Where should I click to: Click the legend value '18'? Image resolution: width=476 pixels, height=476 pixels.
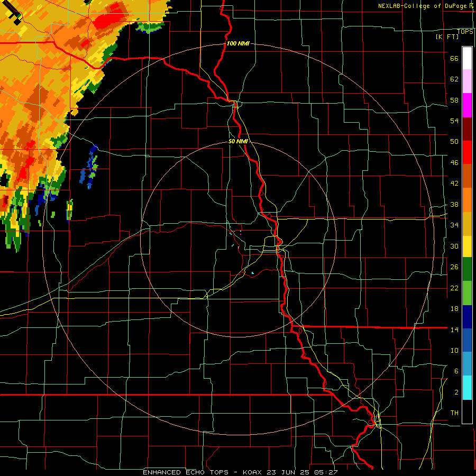(454, 308)
